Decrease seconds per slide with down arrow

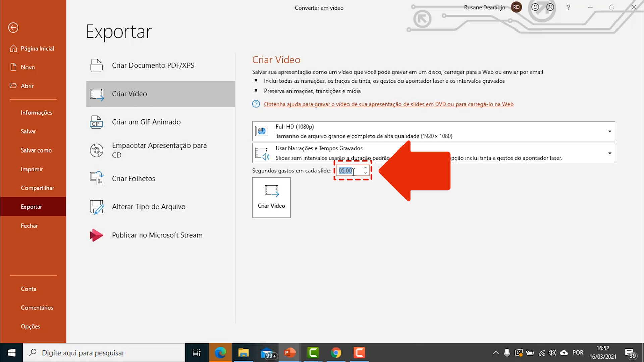[365, 173]
